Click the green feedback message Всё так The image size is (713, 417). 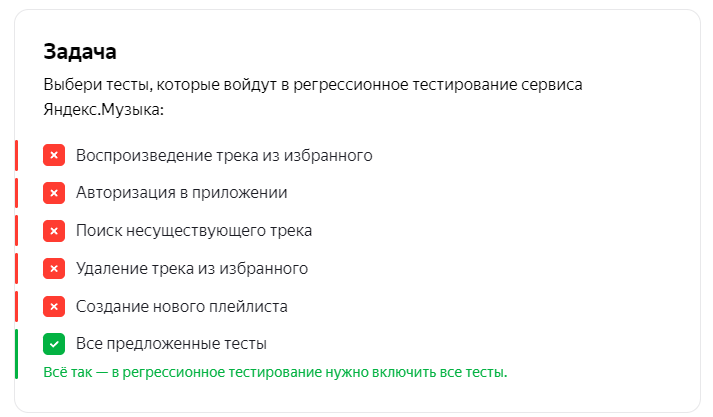click(275, 372)
